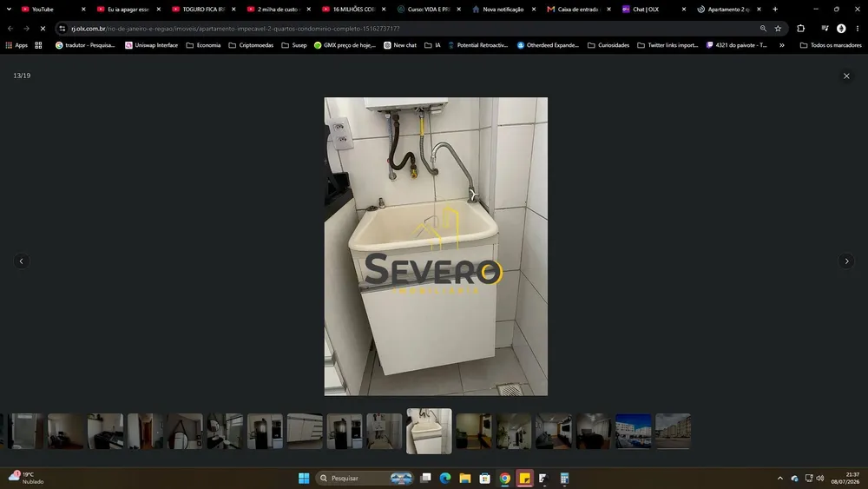This screenshot has height=489, width=868.
Task: Open site information icon in address bar
Action: (x=62, y=29)
